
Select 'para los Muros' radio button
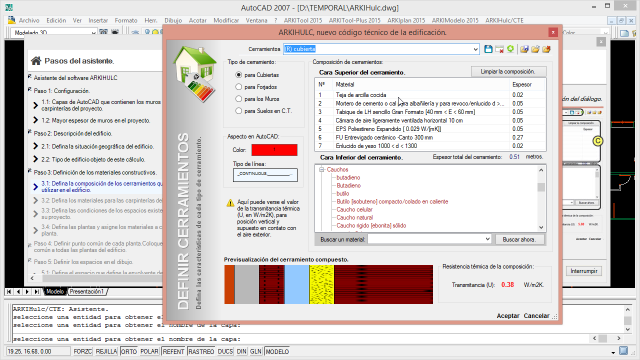click(239, 99)
